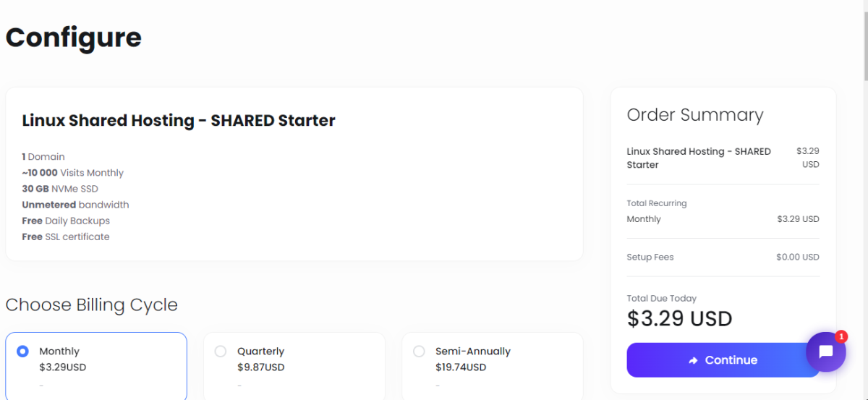Click the Quarterly $9.87USD price text
The image size is (868, 400).
[x=261, y=367]
